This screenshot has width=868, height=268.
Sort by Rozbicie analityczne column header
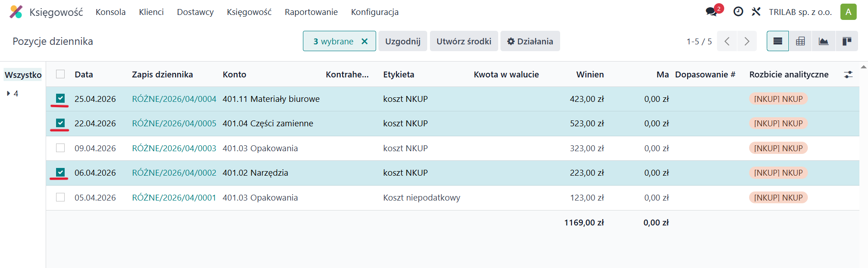pyautogui.click(x=789, y=74)
